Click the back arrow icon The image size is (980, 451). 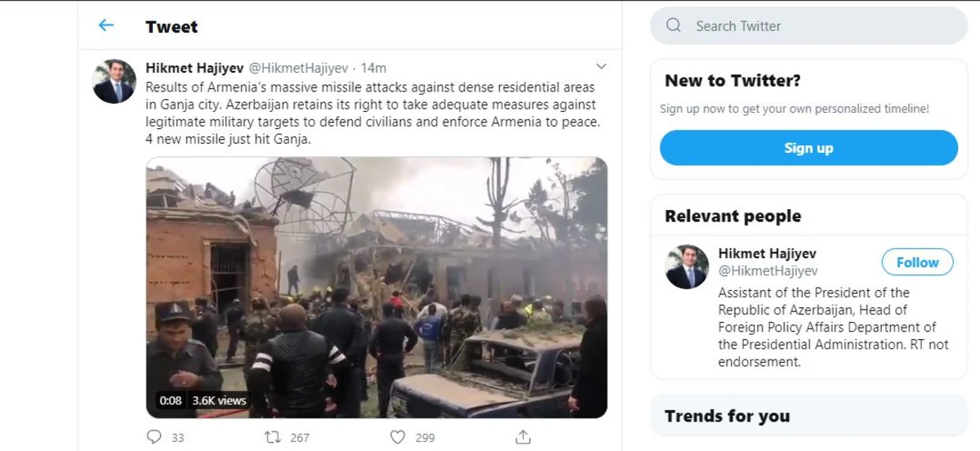pos(106,25)
